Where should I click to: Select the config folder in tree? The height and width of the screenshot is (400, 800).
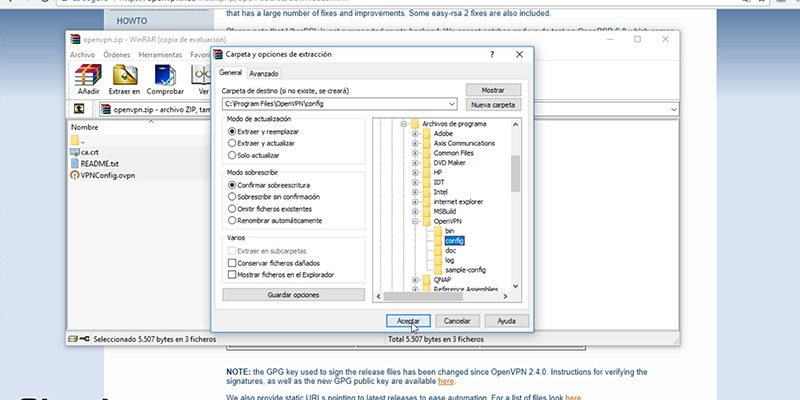click(454, 240)
